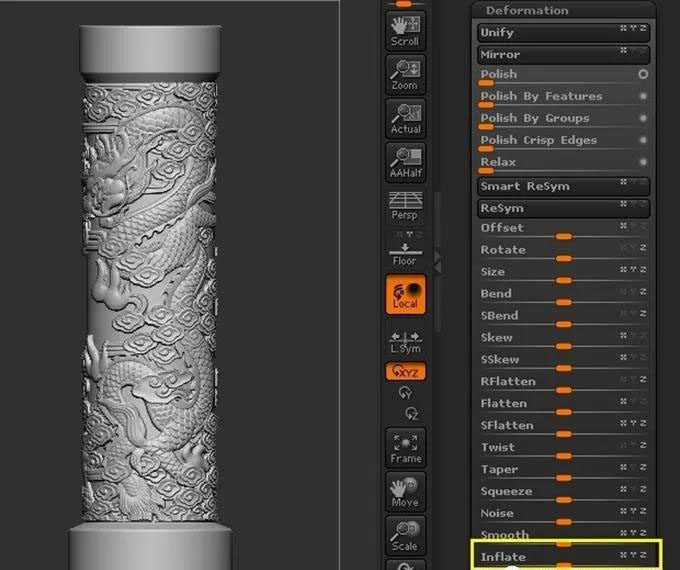Toggle L.Sym local symmetry
Viewport: 680px width, 570px height.
pyautogui.click(x=405, y=342)
